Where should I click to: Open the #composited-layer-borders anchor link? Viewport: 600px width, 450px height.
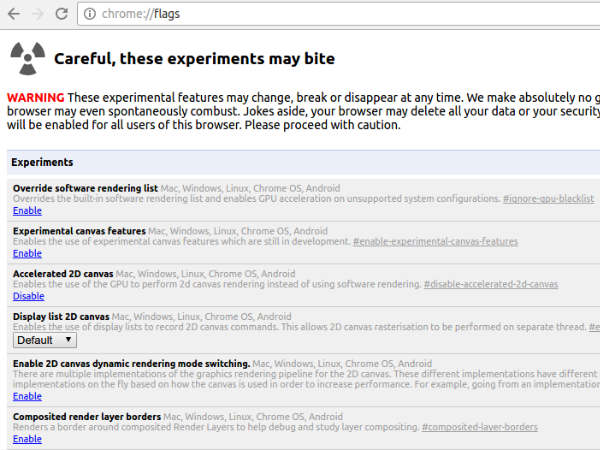tap(479, 428)
